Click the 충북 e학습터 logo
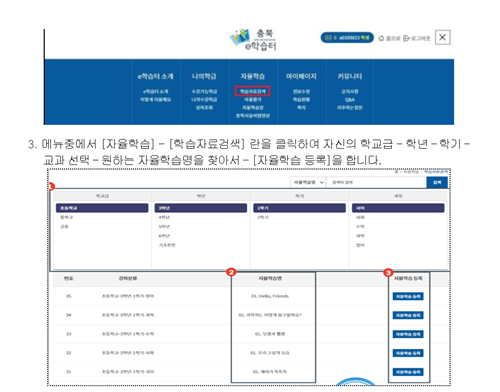 pyautogui.click(x=254, y=40)
